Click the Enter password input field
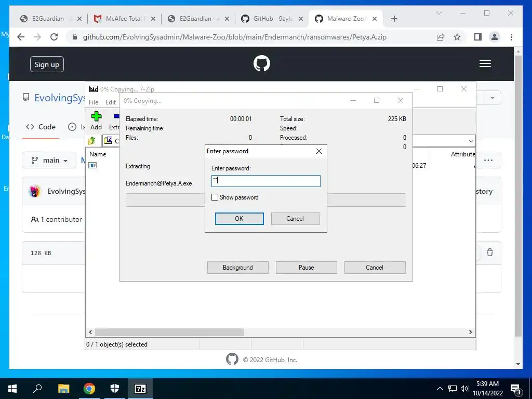 tap(265, 181)
